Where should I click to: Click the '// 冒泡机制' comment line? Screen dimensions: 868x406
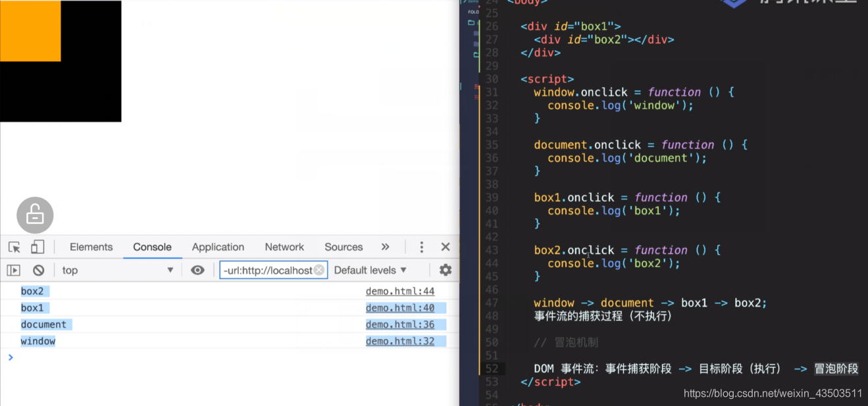[x=566, y=342]
